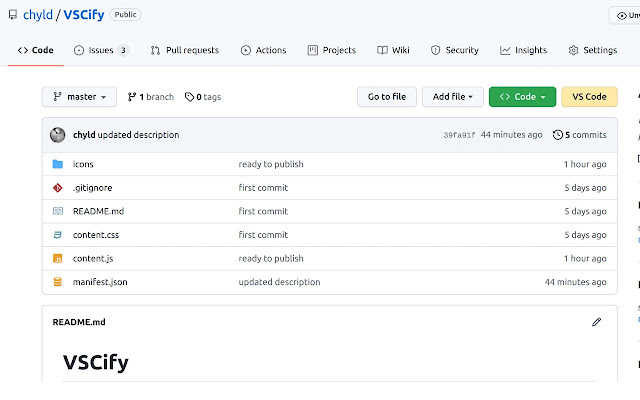Open the .gitignore file
The height and width of the screenshot is (400, 640).
(x=93, y=188)
